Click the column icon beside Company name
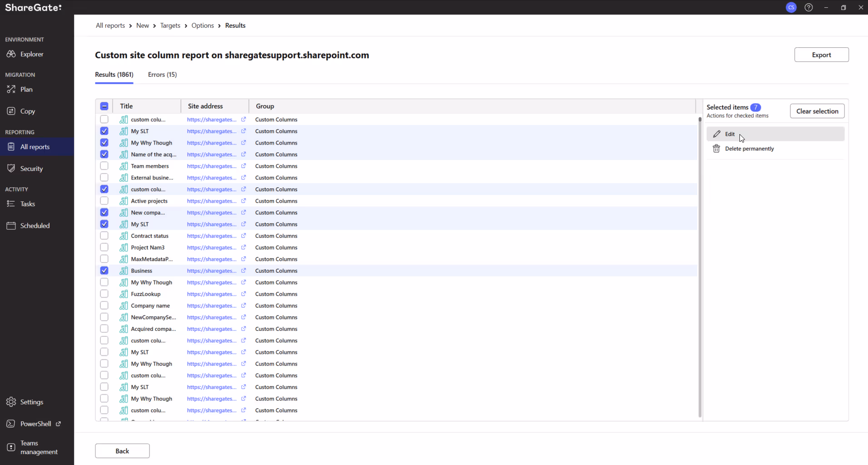The height and width of the screenshot is (465, 868). point(124,305)
